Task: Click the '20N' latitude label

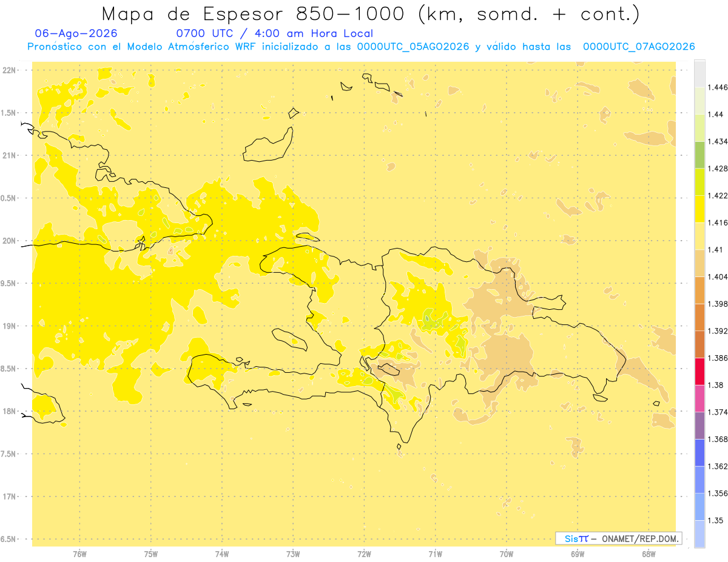Action: 10,241
